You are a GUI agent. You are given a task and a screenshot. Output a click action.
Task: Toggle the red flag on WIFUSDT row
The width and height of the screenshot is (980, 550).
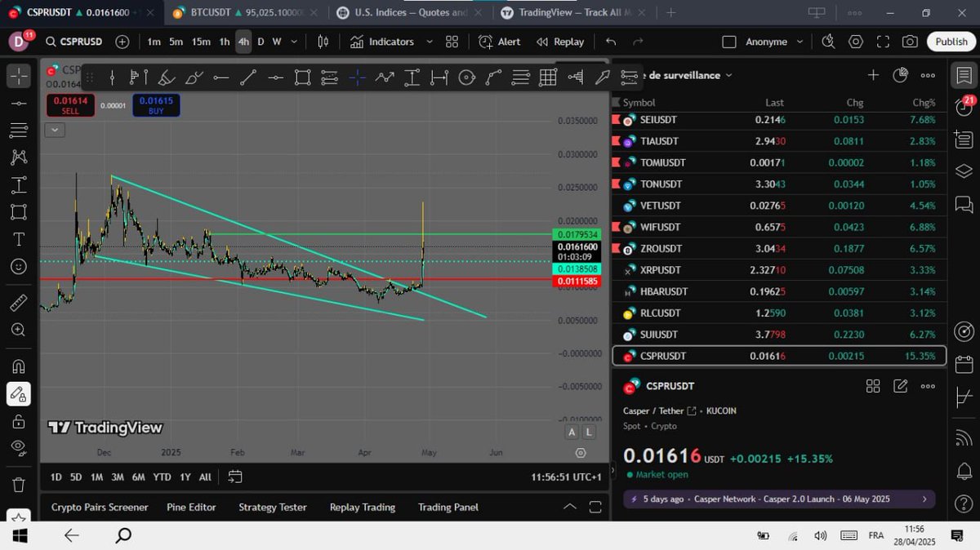(x=616, y=227)
